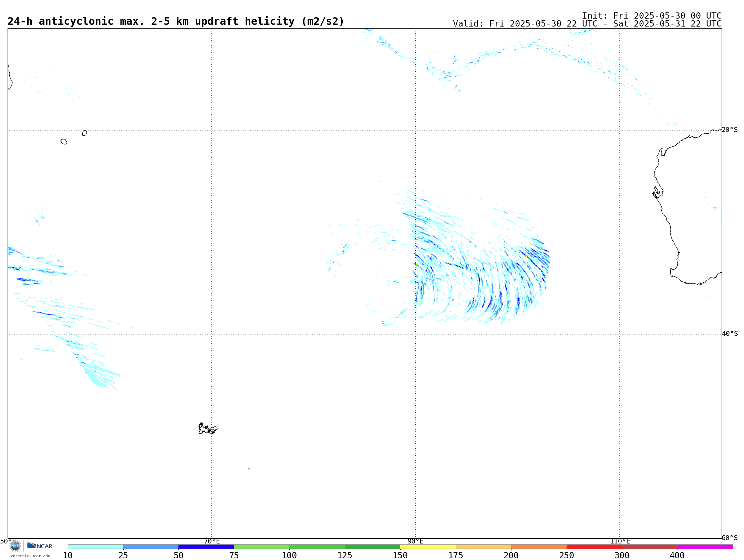Click the 60°S latitude label
The width and height of the screenshot is (744, 560).
730,538
